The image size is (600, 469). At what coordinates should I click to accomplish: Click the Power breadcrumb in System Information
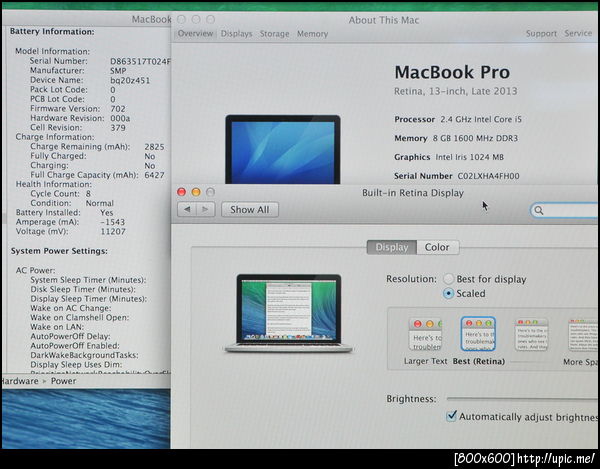tap(64, 381)
